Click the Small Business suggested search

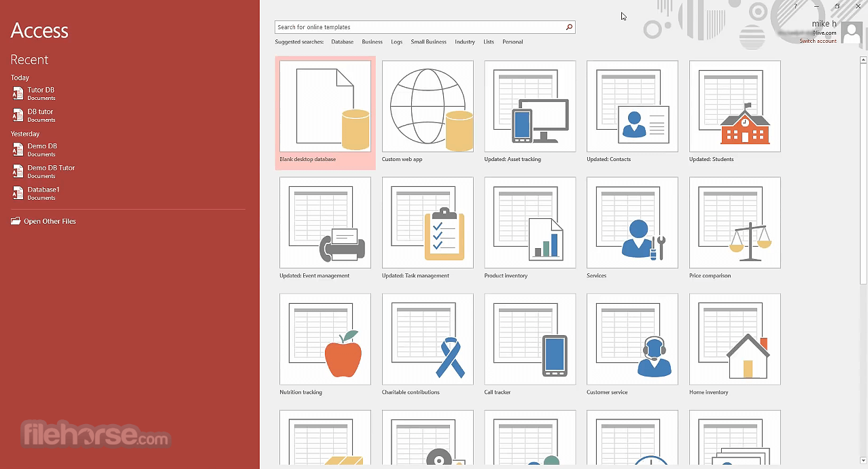click(x=428, y=42)
